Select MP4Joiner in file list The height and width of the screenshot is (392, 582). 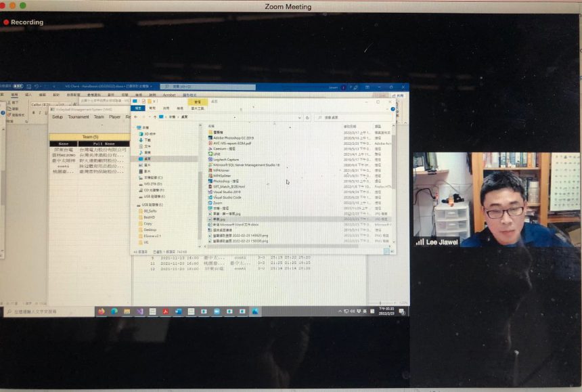219,171
